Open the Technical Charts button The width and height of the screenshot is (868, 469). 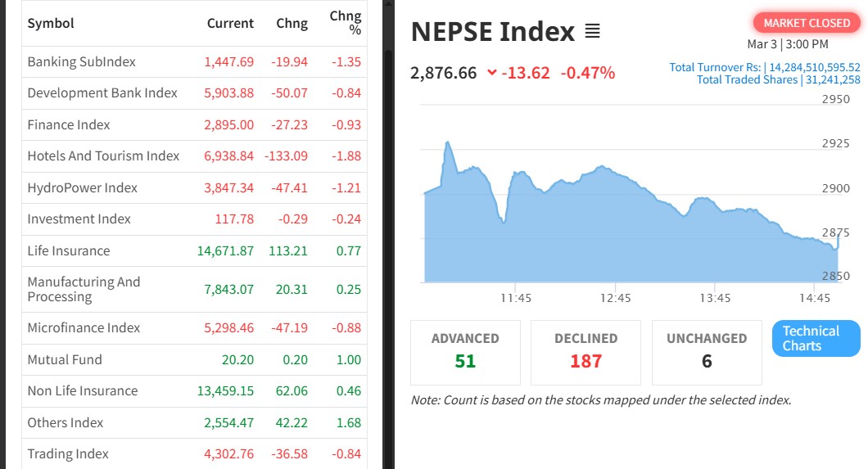(816, 338)
